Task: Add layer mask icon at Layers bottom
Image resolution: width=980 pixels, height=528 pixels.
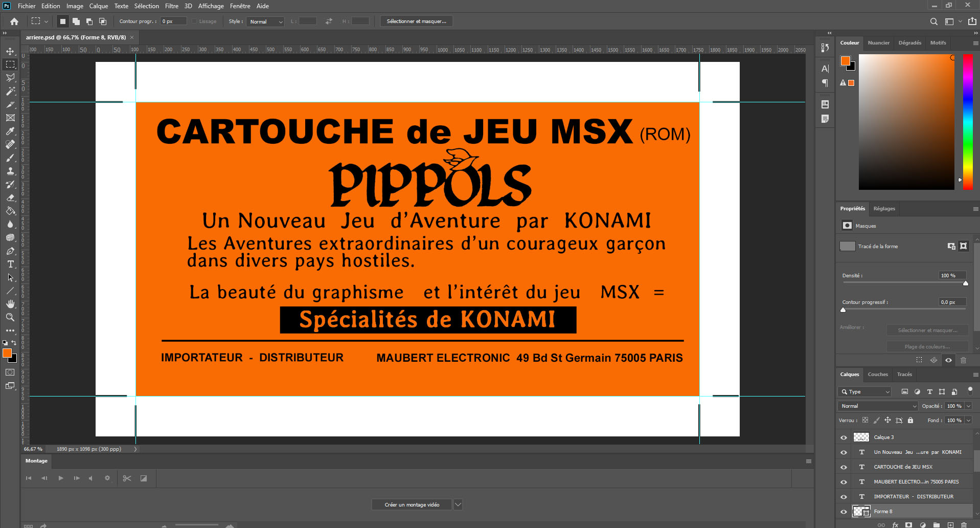Action: [908, 525]
